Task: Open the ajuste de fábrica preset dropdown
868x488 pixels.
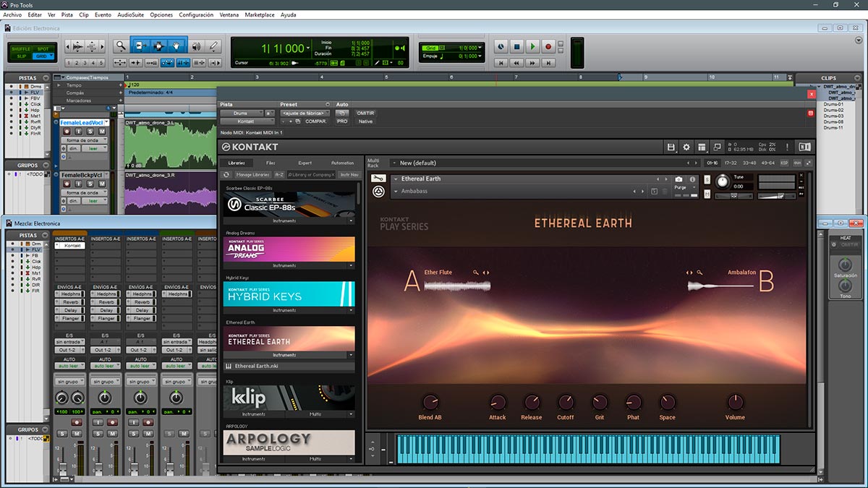Action: click(304, 114)
